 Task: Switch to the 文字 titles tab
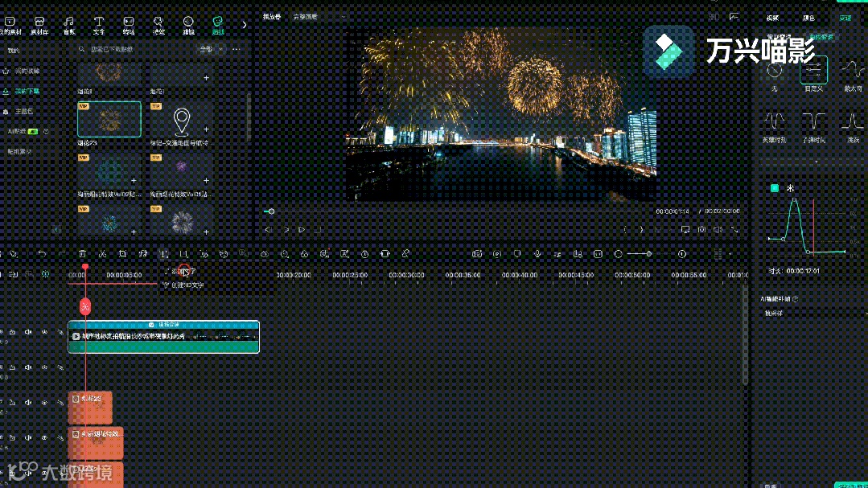(98, 26)
